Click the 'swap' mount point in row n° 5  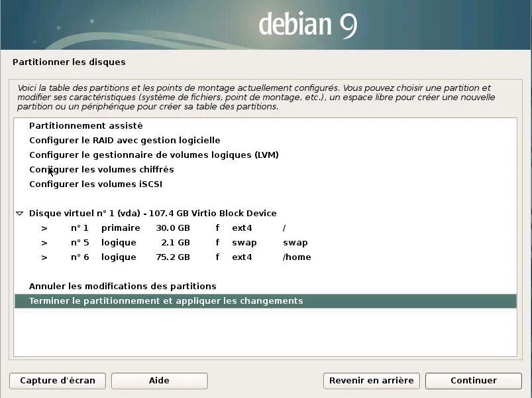pos(295,243)
